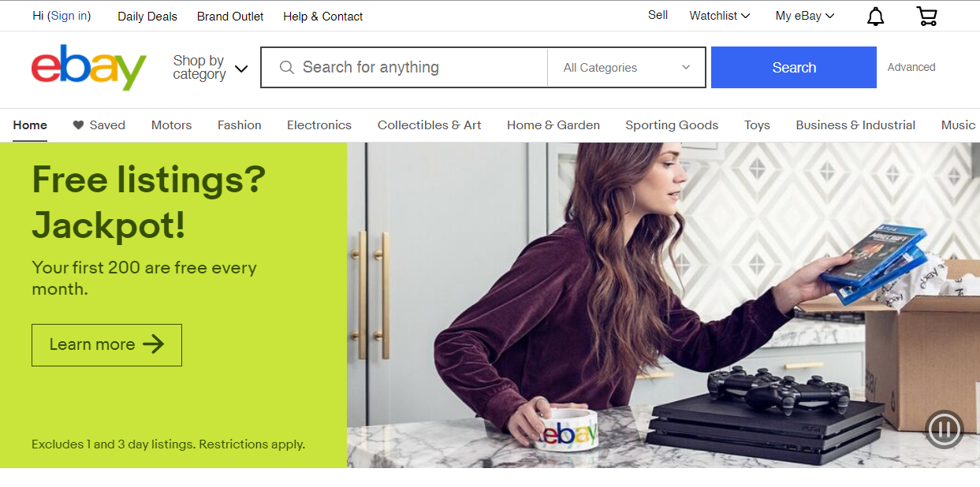Open the shopping cart icon

926,16
